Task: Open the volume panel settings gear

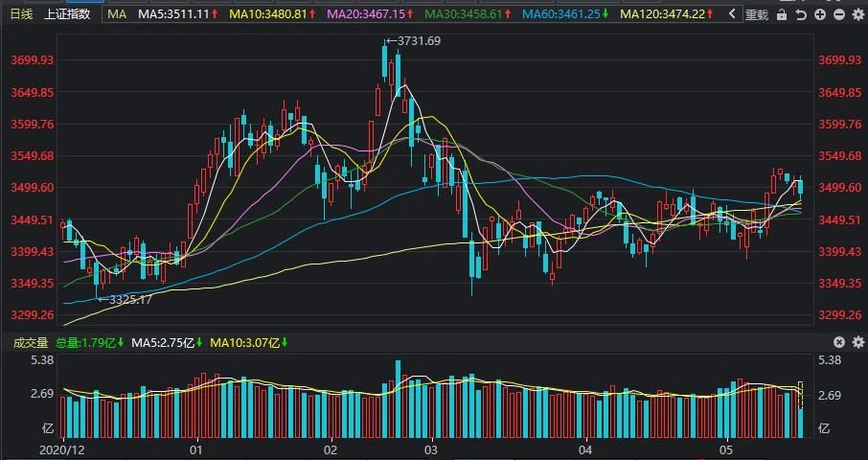Action: point(858,343)
